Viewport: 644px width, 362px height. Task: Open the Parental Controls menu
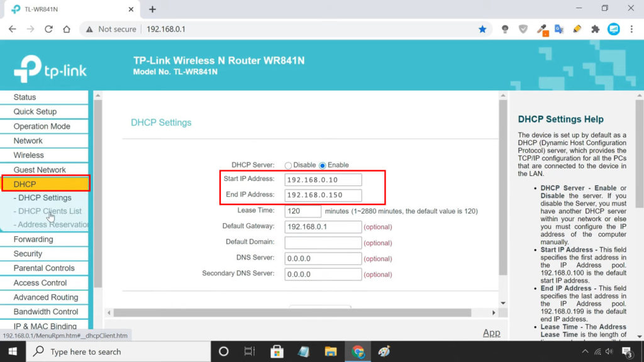[44, 268]
